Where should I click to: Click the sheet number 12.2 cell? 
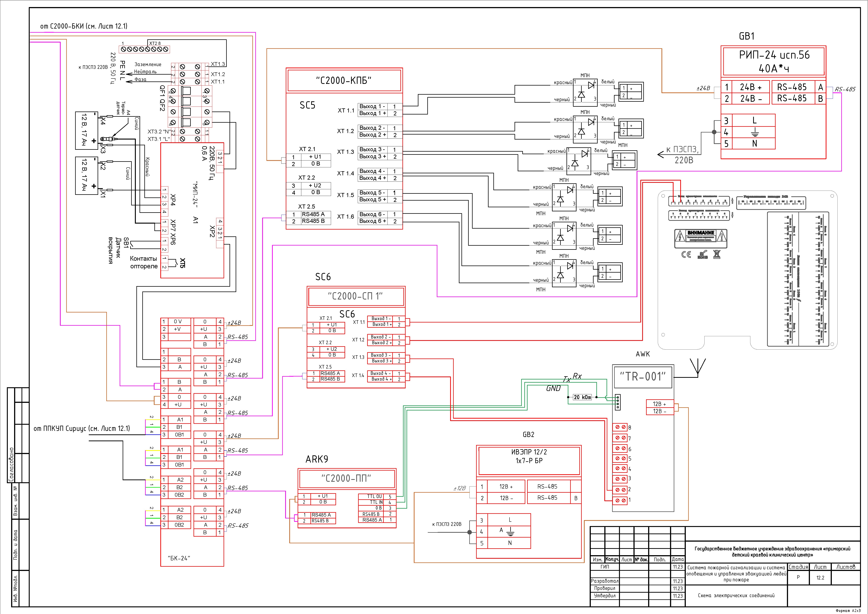(x=820, y=578)
